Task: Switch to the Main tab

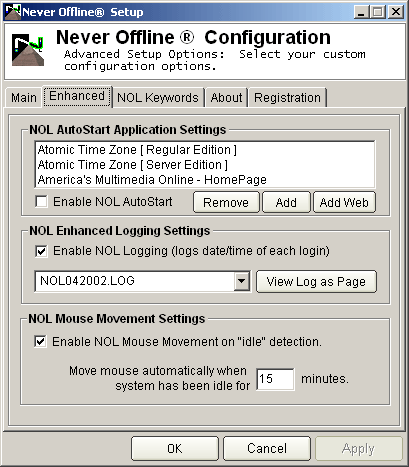Action: 24,98
